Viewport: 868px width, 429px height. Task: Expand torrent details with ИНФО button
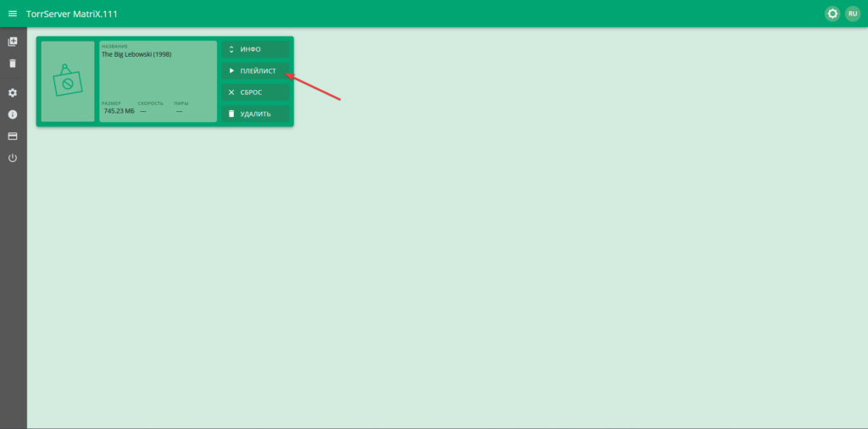[255, 50]
